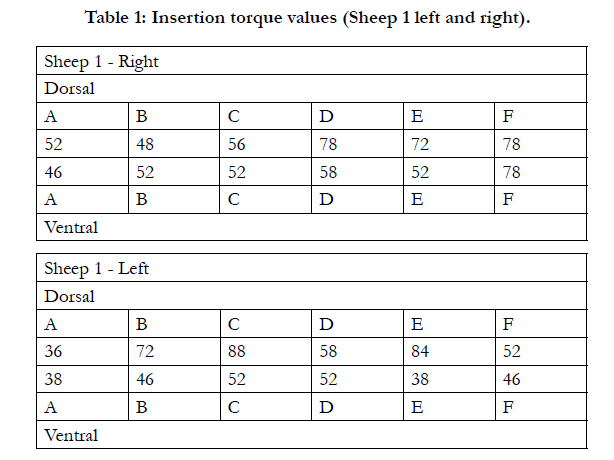The image size is (614, 460).
Task: Click value 58 in Right table ventral row
Action: (x=328, y=172)
